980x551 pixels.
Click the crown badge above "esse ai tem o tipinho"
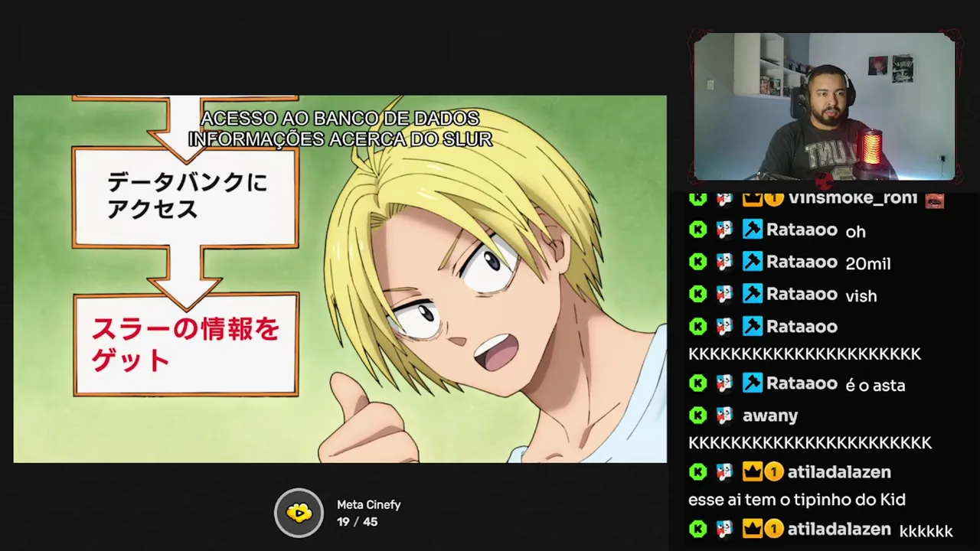point(753,472)
